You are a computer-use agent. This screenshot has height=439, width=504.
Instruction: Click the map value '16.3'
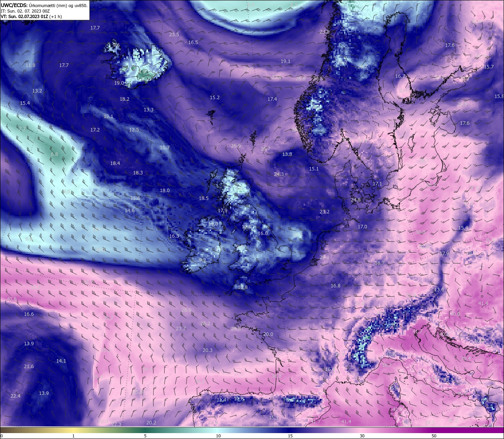coord(174,236)
